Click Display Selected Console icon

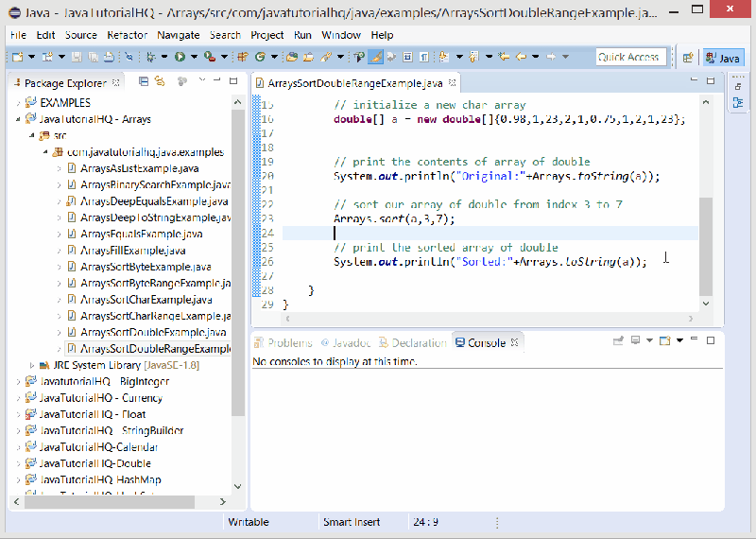coord(635,340)
